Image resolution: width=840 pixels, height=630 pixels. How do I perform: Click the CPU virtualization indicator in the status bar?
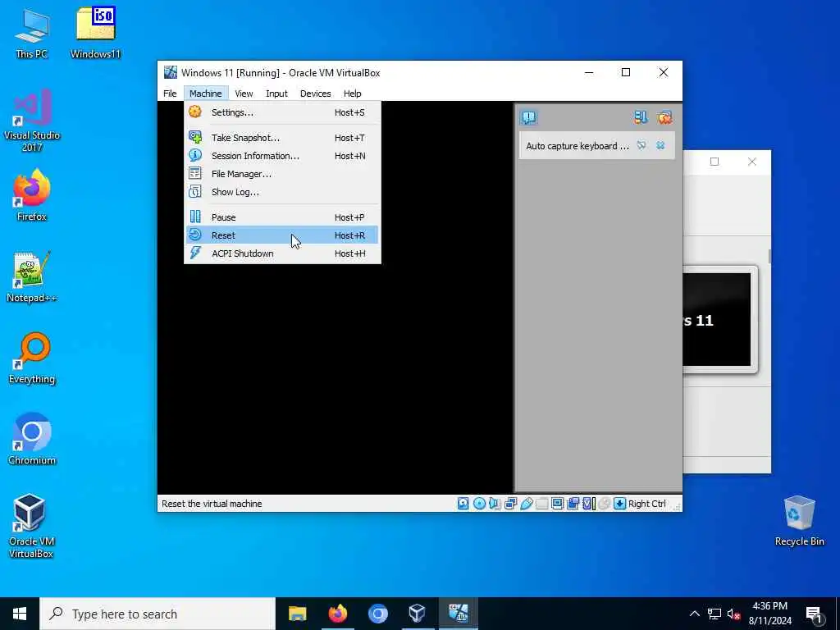click(589, 504)
